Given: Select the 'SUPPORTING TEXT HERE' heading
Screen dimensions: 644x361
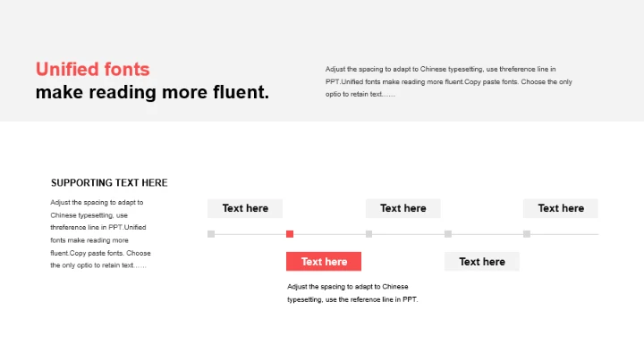Looking at the screenshot, I should tap(109, 182).
